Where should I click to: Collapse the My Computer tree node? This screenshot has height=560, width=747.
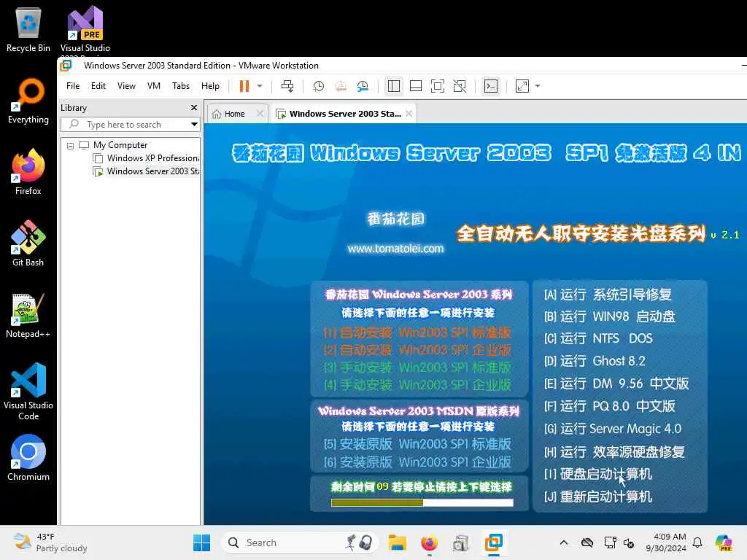(71, 146)
